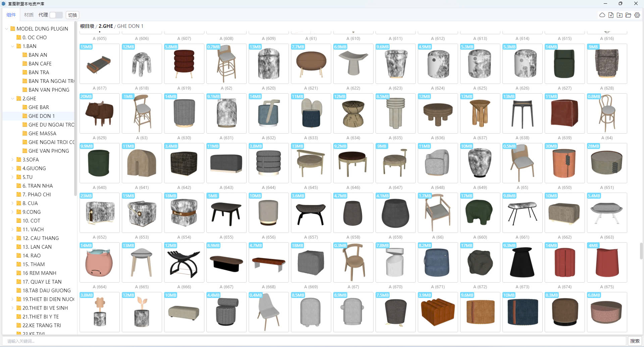The height and width of the screenshot is (347, 644).
Task: Click the 15. THAM folder icon
Action: coord(19,264)
